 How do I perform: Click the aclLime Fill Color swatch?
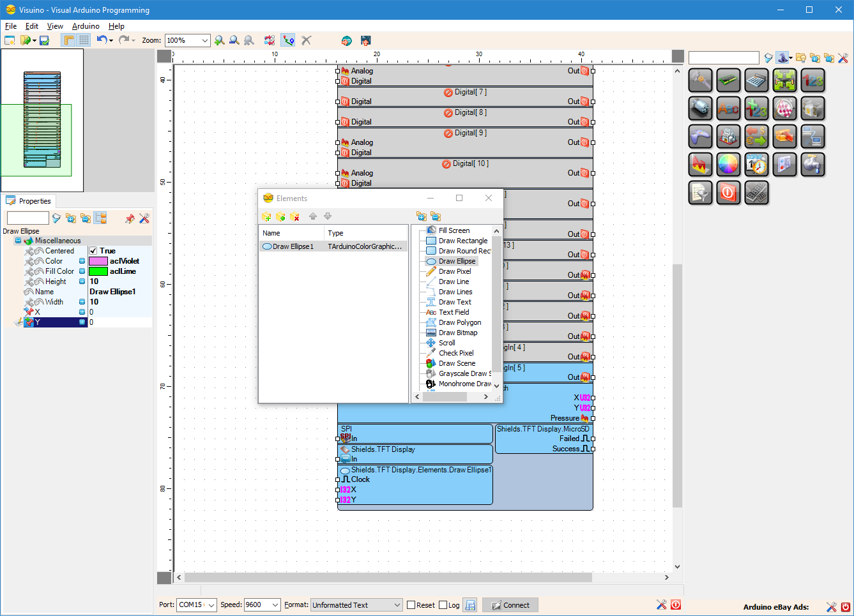98,271
